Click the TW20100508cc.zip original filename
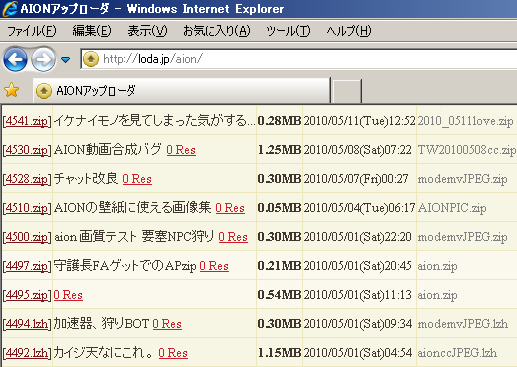Viewport: 517px width, 367px height. click(x=467, y=150)
